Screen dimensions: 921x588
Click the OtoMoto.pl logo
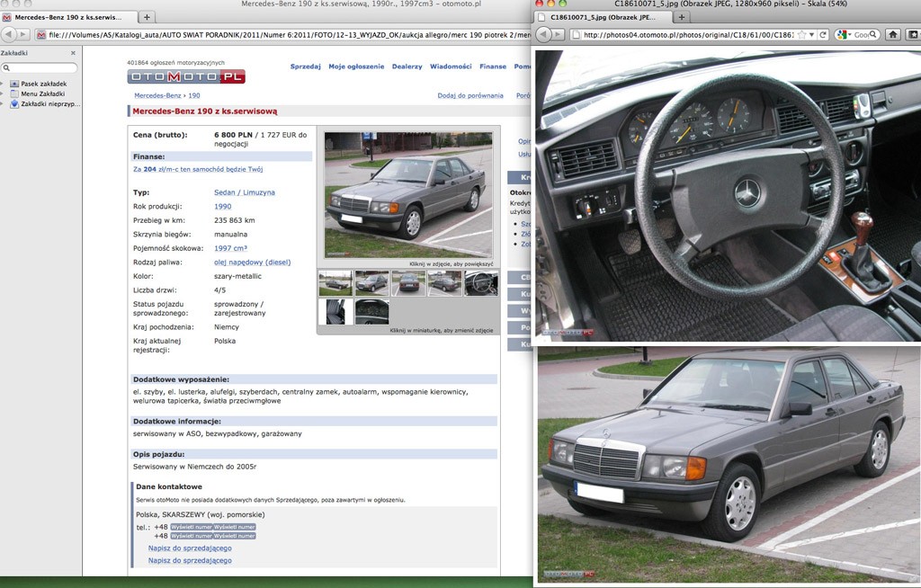tap(186, 77)
